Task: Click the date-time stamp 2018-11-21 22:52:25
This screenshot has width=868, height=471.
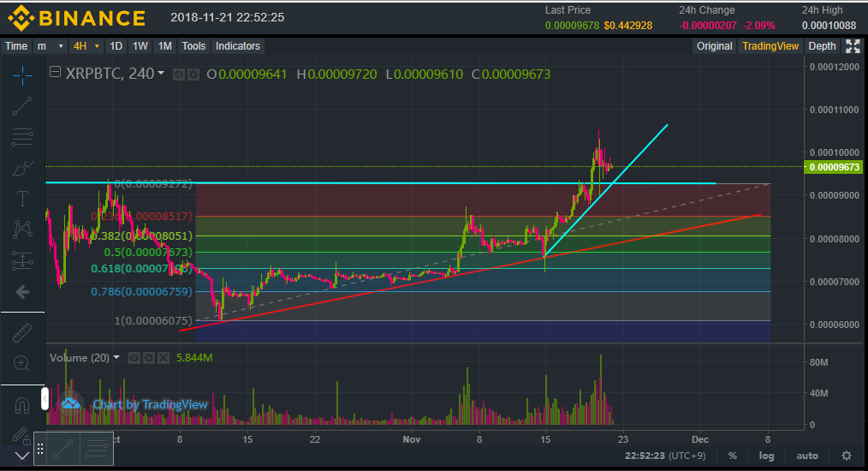Action: 228,17
